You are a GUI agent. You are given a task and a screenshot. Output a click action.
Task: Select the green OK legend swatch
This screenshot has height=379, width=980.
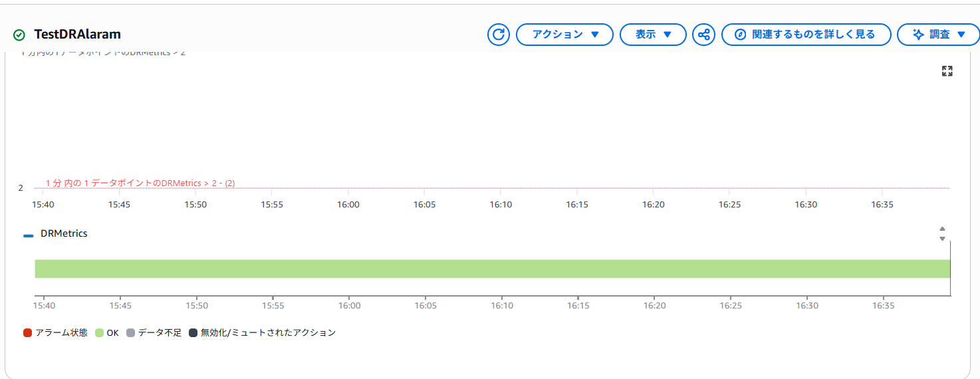point(100,332)
